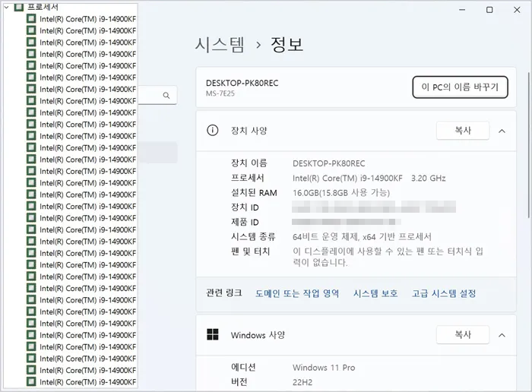Select the first i9-14900KF processor icon
Image resolution: width=532 pixels, height=392 pixels.
click(31, 19)
